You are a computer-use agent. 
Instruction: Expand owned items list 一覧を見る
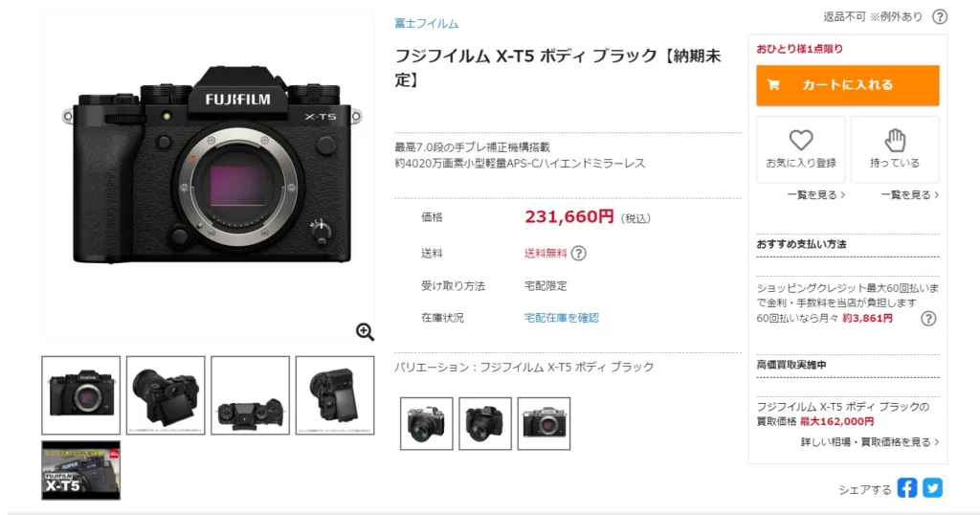(910, 195)
